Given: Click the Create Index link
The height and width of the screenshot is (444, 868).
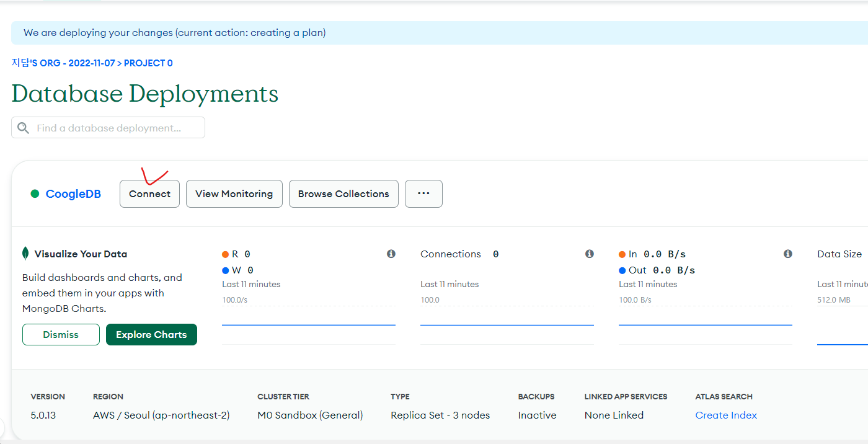Looking at the screenshot, I should [726, 415].
